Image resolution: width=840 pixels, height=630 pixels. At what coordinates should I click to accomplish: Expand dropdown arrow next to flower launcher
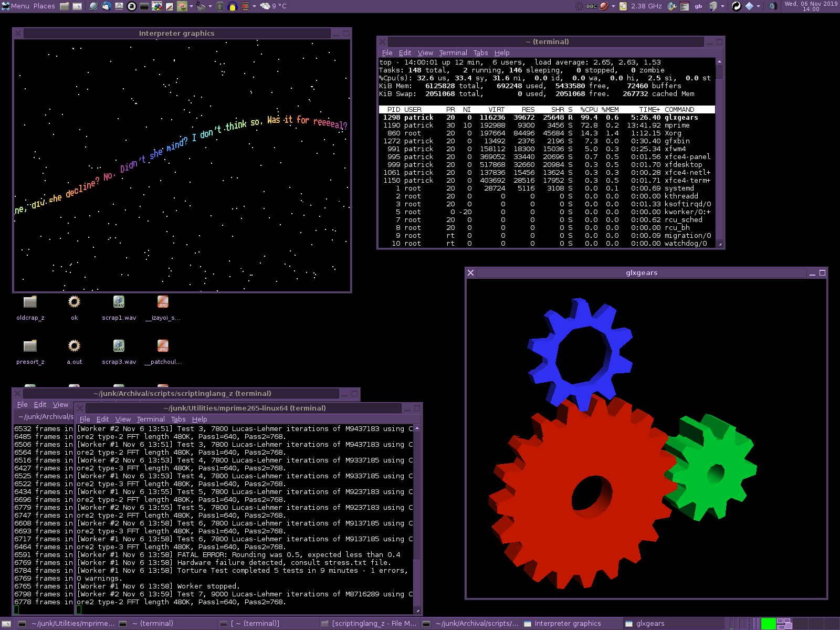click(191, 6)
